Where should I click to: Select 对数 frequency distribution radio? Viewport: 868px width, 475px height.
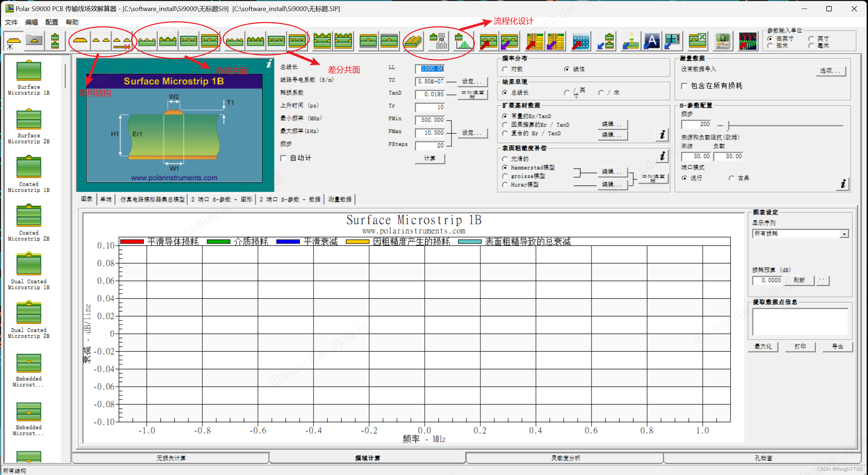pos(505,69)
